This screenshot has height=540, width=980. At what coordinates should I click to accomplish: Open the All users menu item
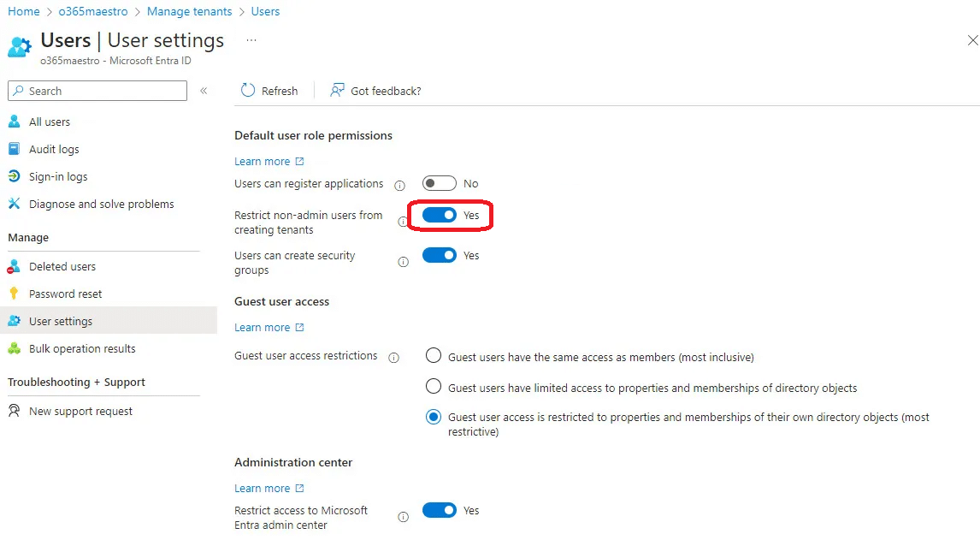point(50,122)
